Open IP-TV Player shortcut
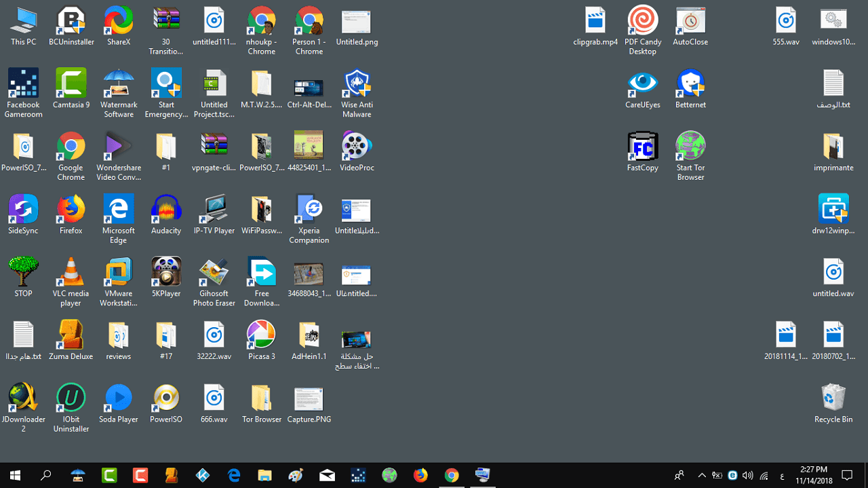Viewport: 868px width, 488px height. click(x=214, y=215)
